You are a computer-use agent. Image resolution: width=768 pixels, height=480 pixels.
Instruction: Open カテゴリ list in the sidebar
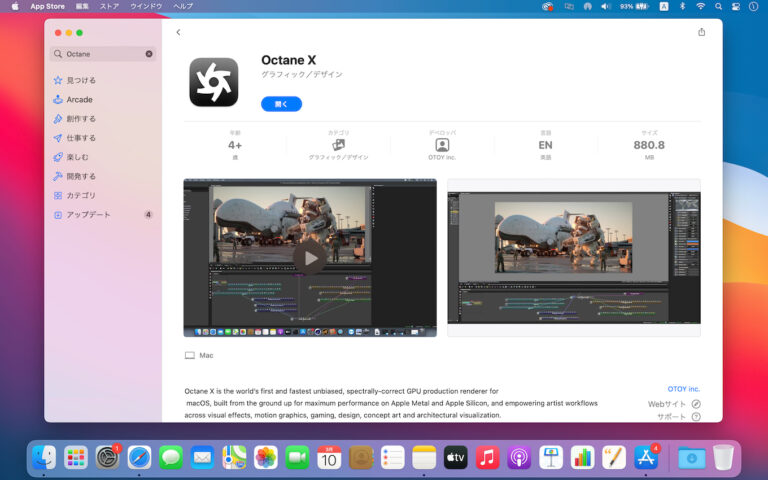[81, 195]
